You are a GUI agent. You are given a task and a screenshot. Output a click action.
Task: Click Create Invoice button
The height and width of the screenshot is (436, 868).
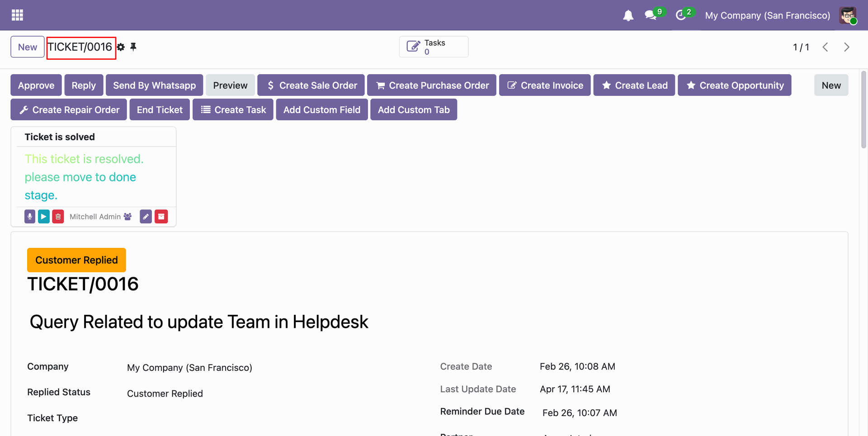(x=545, y=85)
